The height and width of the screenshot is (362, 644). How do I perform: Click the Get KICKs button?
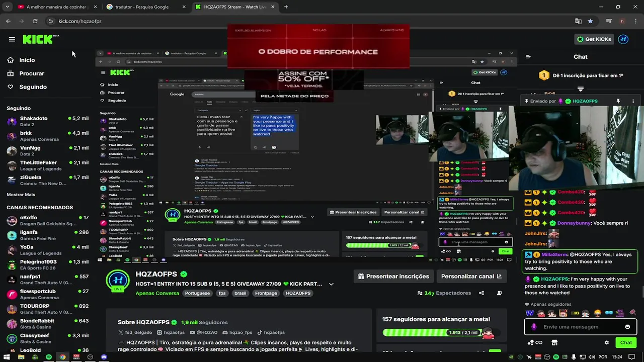point(594,39)
